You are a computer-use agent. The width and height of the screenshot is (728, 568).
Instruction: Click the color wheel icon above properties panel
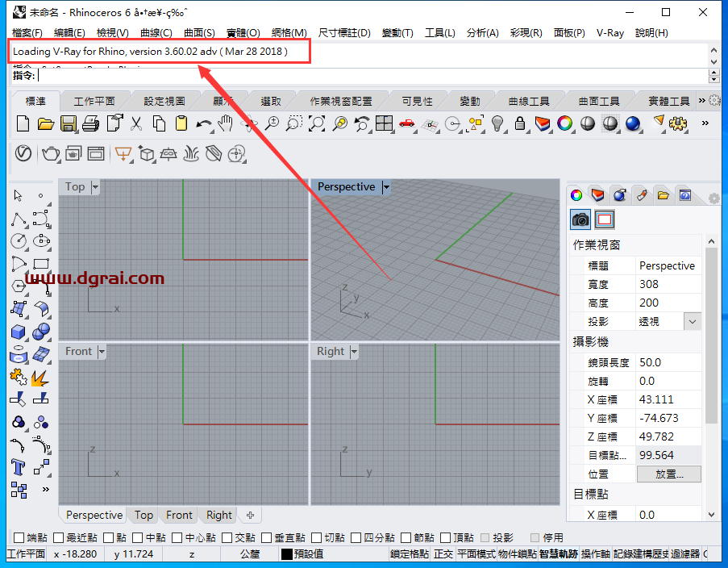coord(575,194)
